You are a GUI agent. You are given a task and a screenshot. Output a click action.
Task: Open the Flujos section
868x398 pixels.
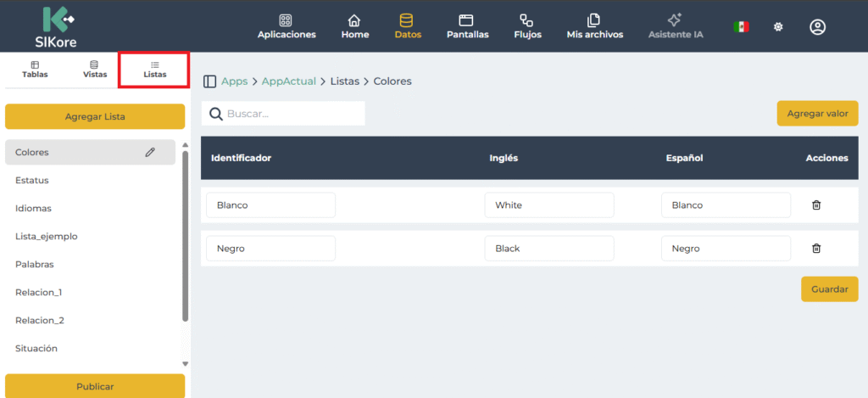tap(527, 26)
